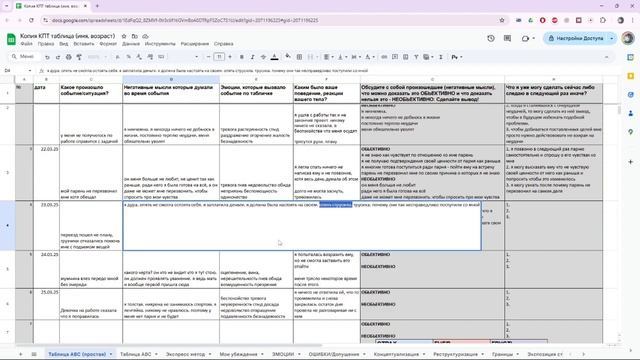Open the zoom level dropdown
640x360 pixels.
(x=97, y=57)
